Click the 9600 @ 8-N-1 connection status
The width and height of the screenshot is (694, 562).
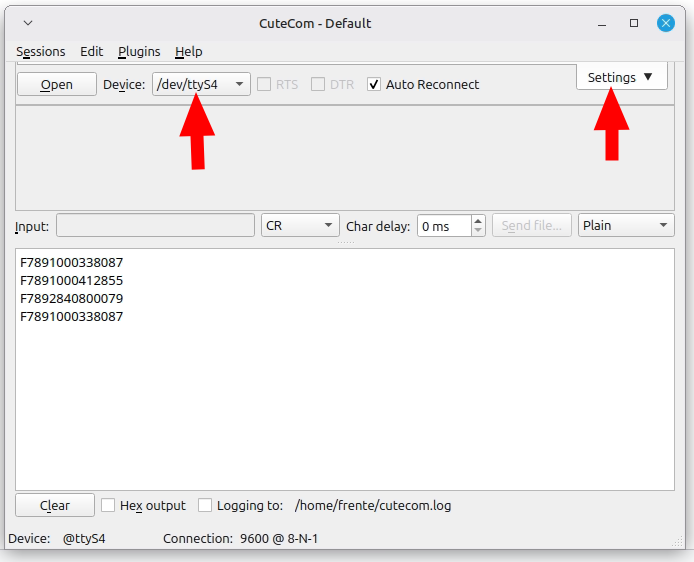[279, 539]
